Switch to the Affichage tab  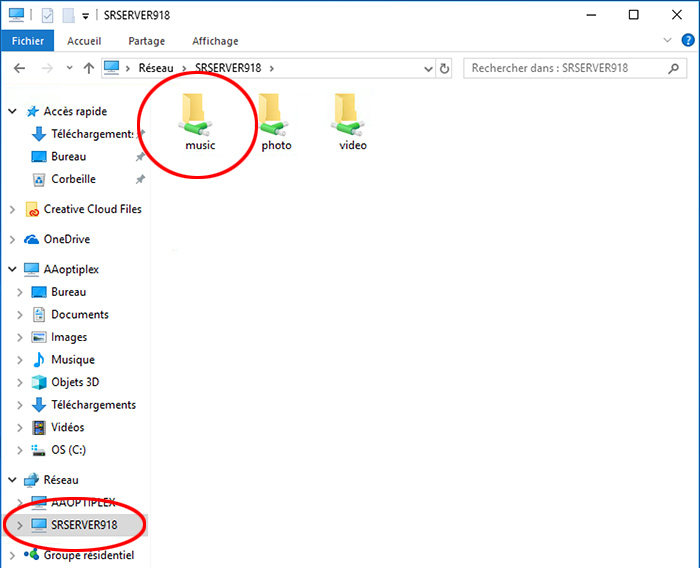[x=215, y=41]
